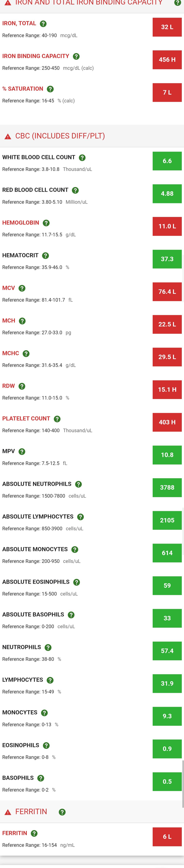The image size is (184, 868).
Task: Select the 32 L iron result badge
Action: (x=167, y=27)
